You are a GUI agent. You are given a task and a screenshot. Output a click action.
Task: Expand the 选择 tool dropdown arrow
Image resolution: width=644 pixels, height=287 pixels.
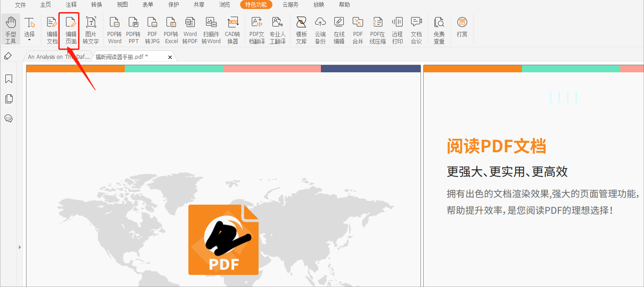pyautogui.click(x=30, y=40)
